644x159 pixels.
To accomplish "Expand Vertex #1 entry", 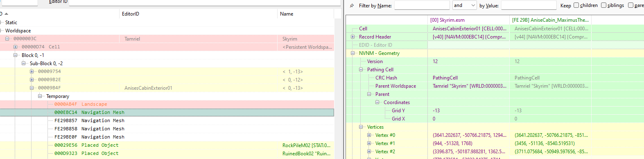I will pyautogui.click(x=369, y=143).
